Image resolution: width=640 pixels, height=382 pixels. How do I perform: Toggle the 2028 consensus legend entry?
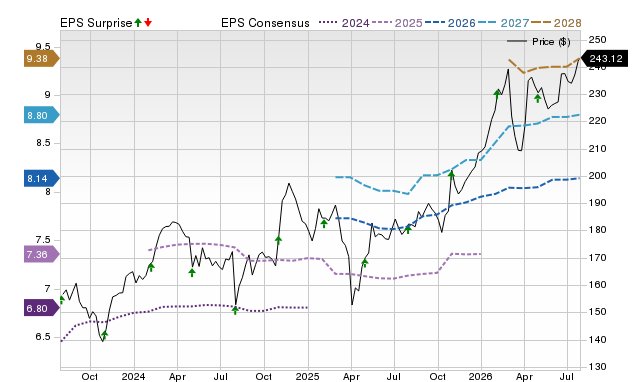pos(556,23)
